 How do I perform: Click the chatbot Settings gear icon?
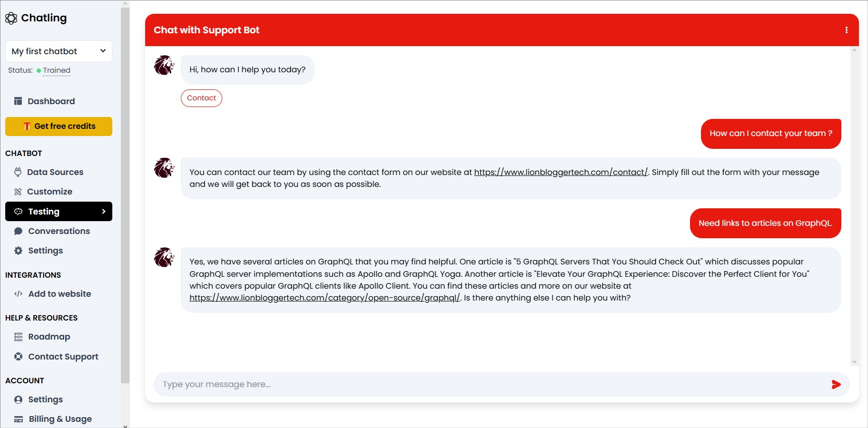pos(18,251)
